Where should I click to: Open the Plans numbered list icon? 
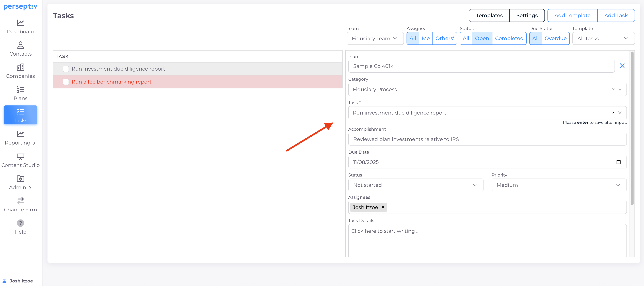[x=21, y=90]
